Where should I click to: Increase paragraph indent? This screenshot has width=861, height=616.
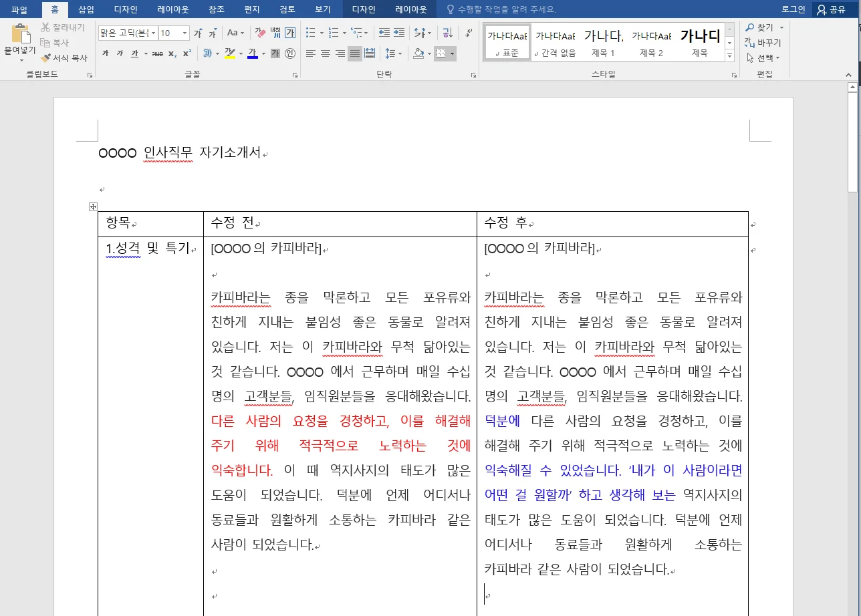(x=399, y=33)
